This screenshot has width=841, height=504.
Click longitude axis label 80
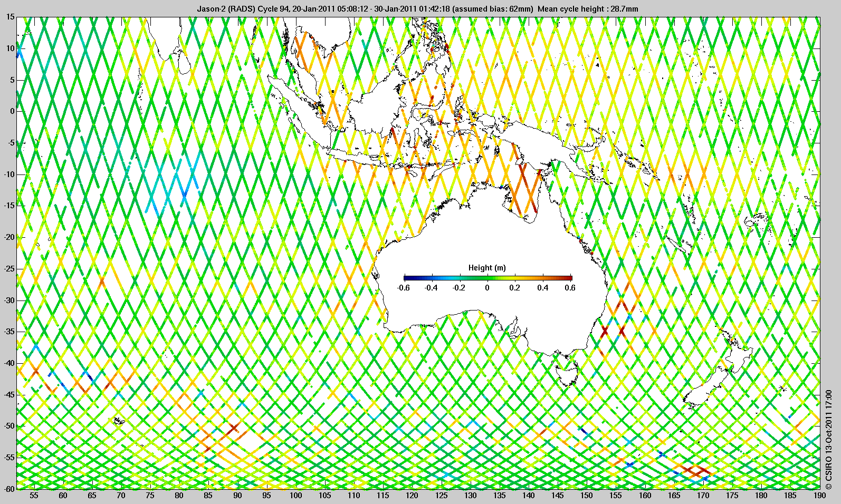pyautogui.click(x=179, y=496)
